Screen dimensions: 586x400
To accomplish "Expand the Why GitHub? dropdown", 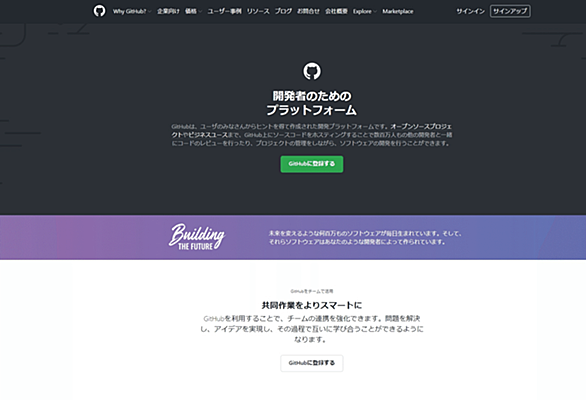I will tap(132, 11).
